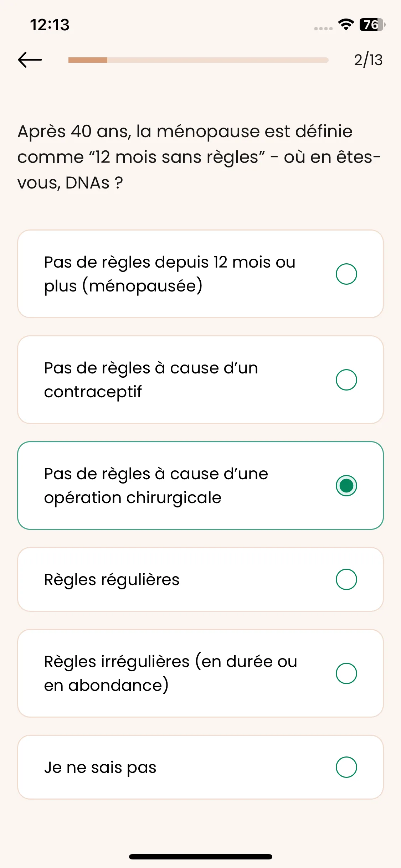Viewport: 401px width, 868px height.
Task: Select the 'Je ne sais pas' radio
Action: coord(346,767)
